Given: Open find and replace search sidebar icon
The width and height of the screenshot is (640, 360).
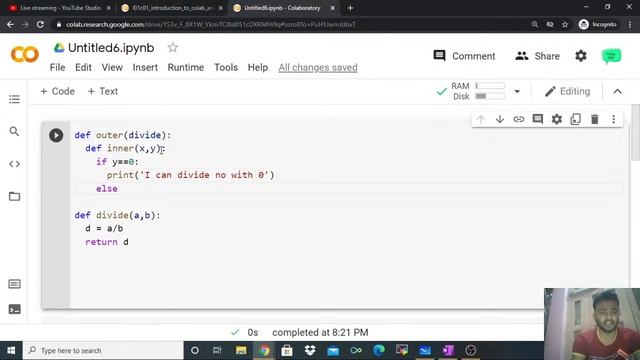Looking at the screenshot, I should coord(14,131).
